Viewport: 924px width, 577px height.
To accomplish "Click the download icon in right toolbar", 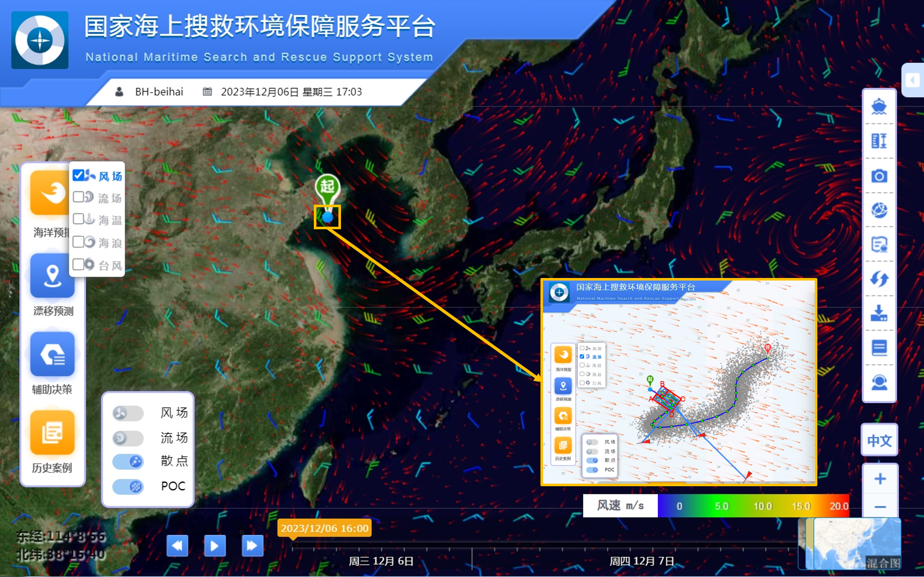I will point(879,313).
